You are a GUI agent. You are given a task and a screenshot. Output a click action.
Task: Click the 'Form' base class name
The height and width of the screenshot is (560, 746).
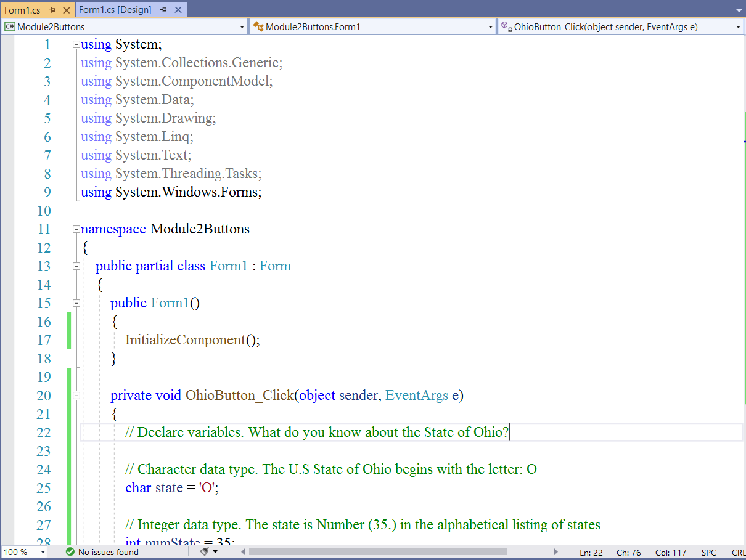click(x=275, y=266)
